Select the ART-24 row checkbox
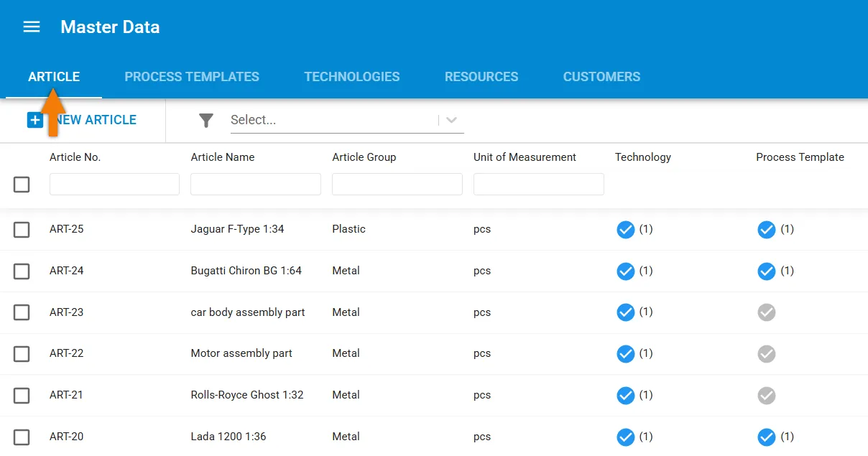Image resolution: width=868 pixels, height=456 pixels. coord(22,271)
